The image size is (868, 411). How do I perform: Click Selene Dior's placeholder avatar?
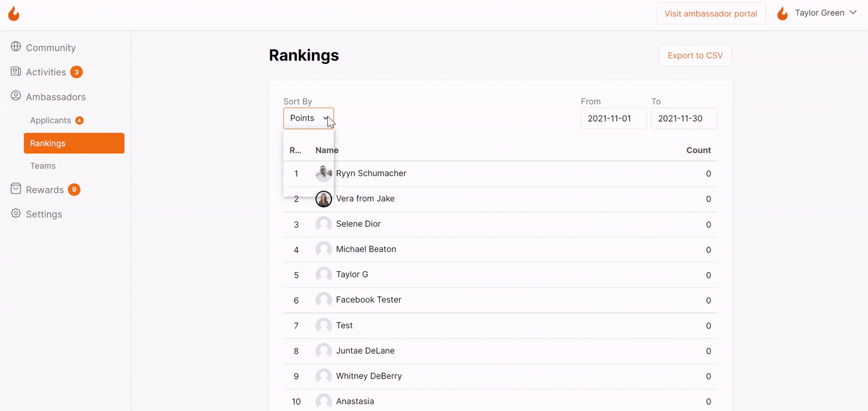tap(323, 224)
